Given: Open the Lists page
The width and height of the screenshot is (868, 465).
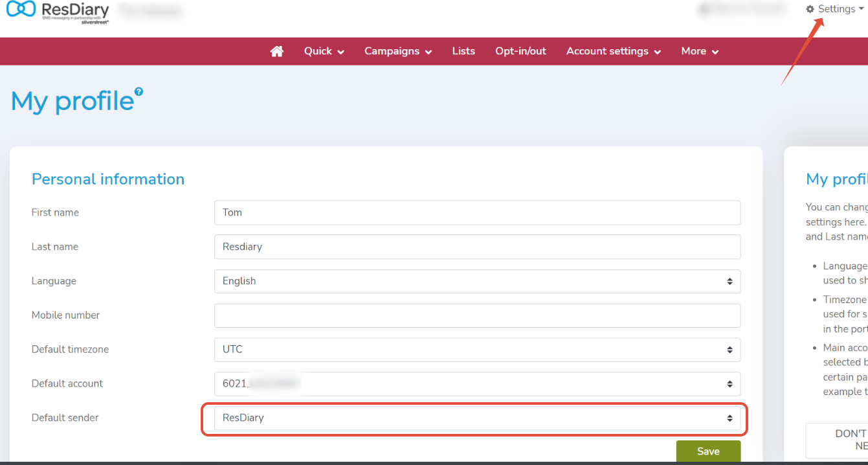Looking at the screenshot, I should tap(463, 51).
